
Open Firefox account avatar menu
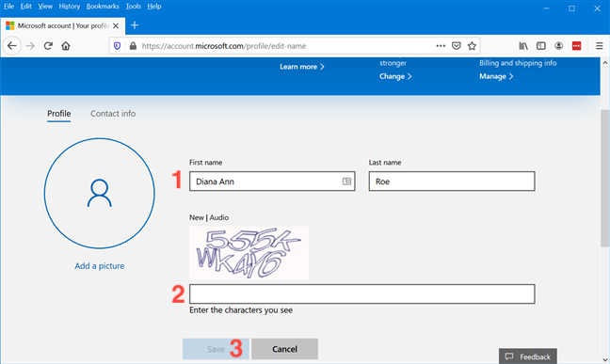click(x=558, y=46)
